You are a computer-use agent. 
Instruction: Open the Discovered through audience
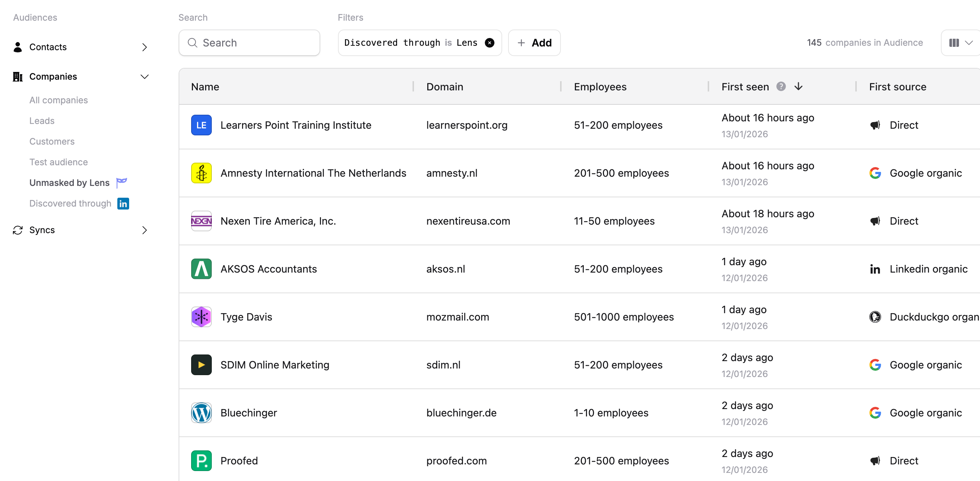click(70, 203)
